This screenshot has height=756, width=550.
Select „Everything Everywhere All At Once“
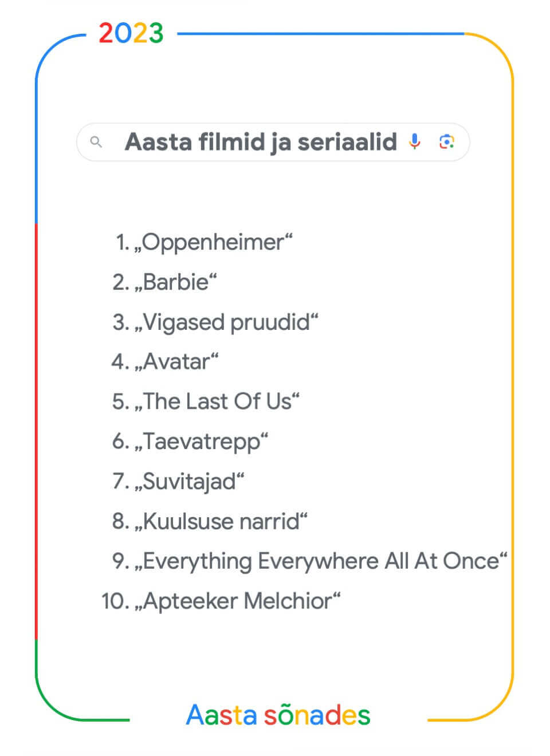[321, 561]
